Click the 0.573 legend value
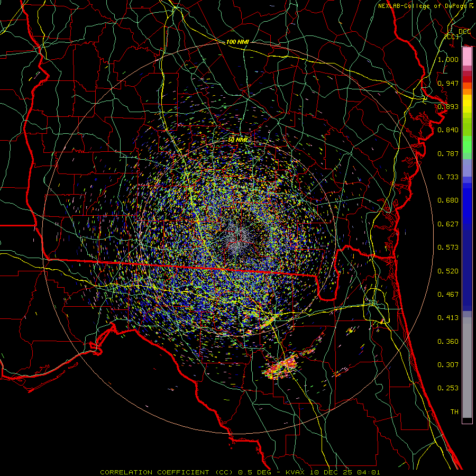The image size is (476, 476). pos(448,248)
